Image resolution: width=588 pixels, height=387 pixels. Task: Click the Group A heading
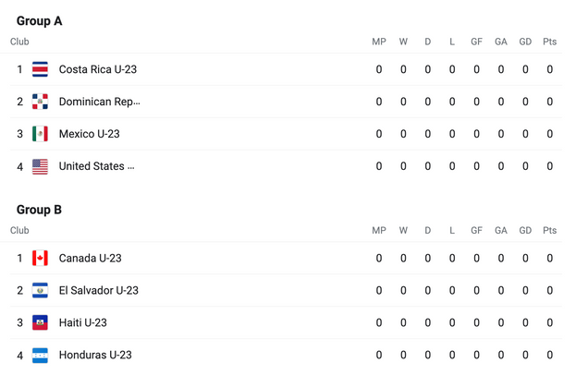coord(40,20)
